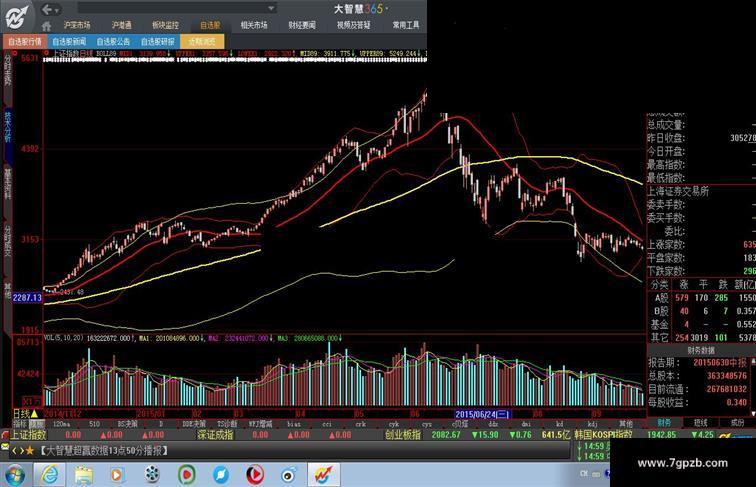Click the 2287.13 price label

(27, 298)
